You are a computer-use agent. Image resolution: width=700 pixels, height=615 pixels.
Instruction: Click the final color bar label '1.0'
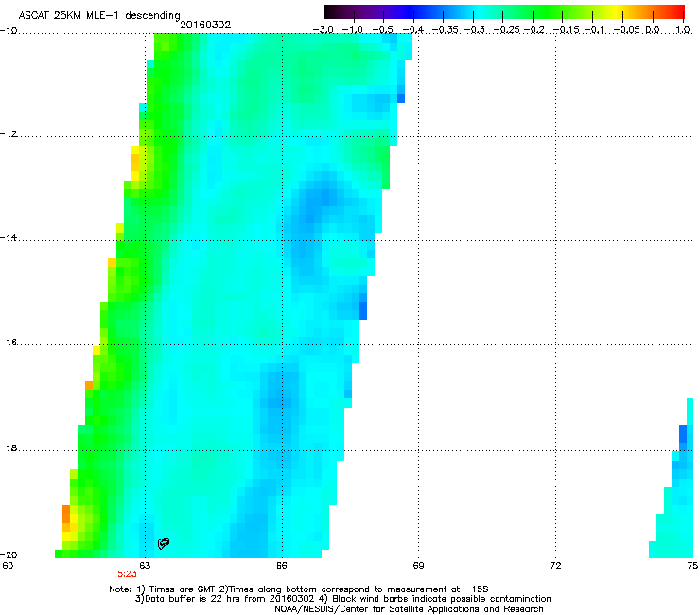pos(683,30)
